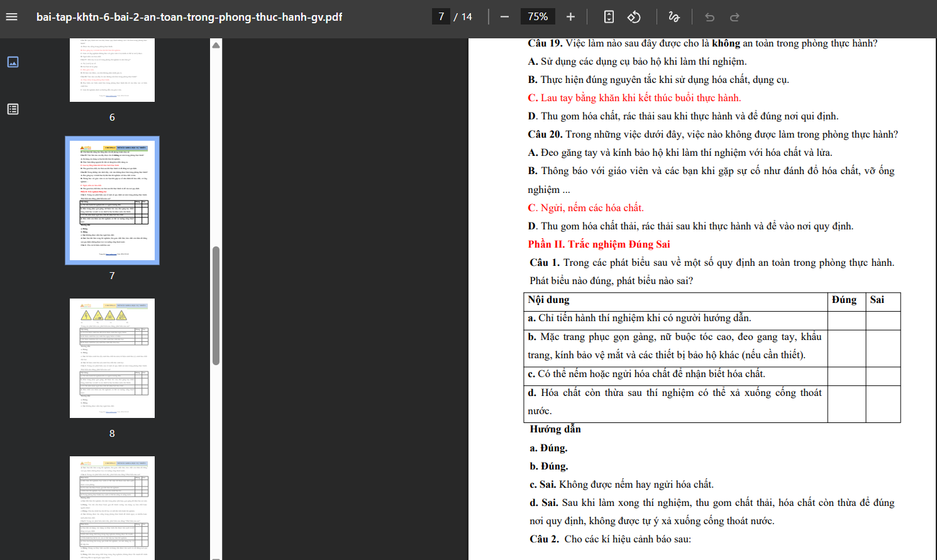The image size is (937, 560).
Task: Open page 8 thumbnail
Action: pos(112,358)
